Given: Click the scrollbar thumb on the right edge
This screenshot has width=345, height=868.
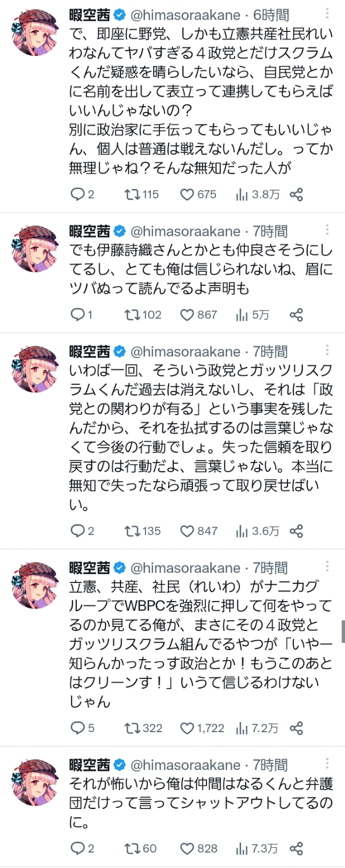Looking at the screenshot, I should click(x=343, y=631).
